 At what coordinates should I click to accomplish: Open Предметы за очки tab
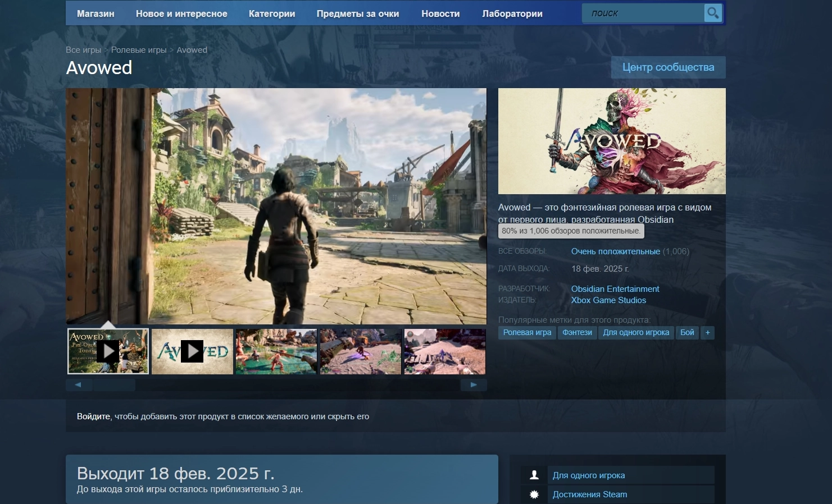click(358, 13)
